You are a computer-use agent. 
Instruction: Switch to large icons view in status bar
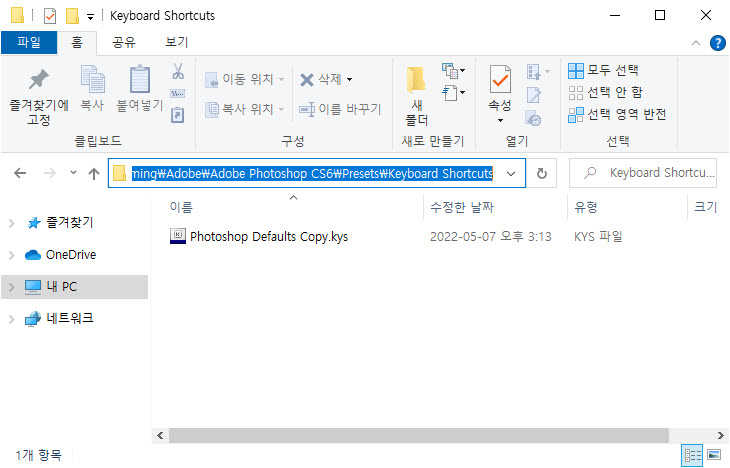pyautogui.click(x=714, y=454)
